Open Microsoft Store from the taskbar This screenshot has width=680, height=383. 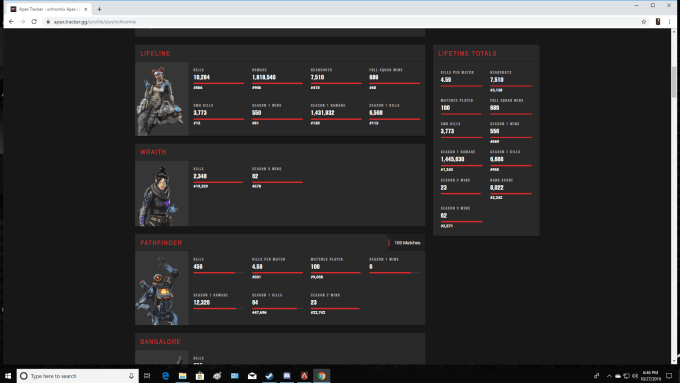click(x=200, y=376)
